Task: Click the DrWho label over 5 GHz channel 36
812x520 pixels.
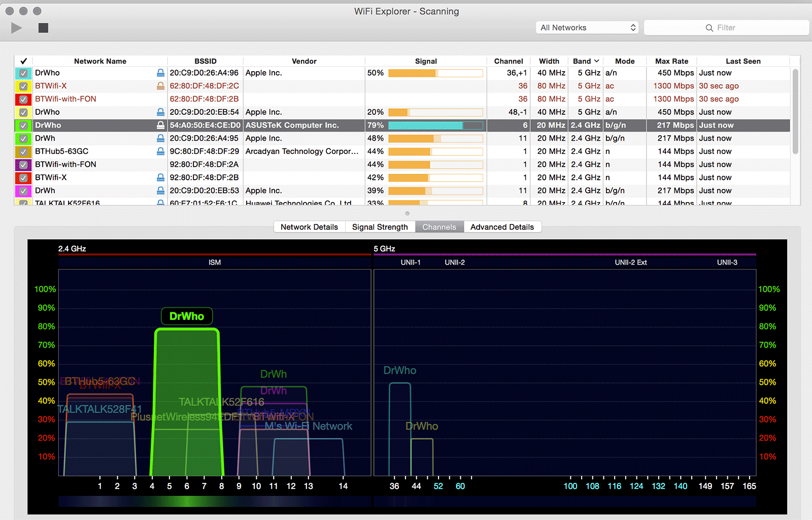Action: click(400, 371)
